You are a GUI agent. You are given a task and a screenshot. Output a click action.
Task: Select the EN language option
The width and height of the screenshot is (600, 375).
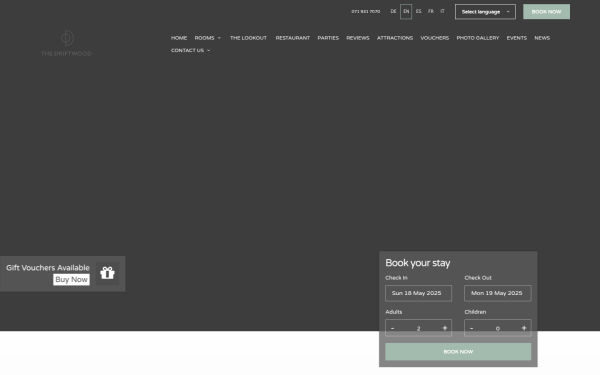coord(406,11)
